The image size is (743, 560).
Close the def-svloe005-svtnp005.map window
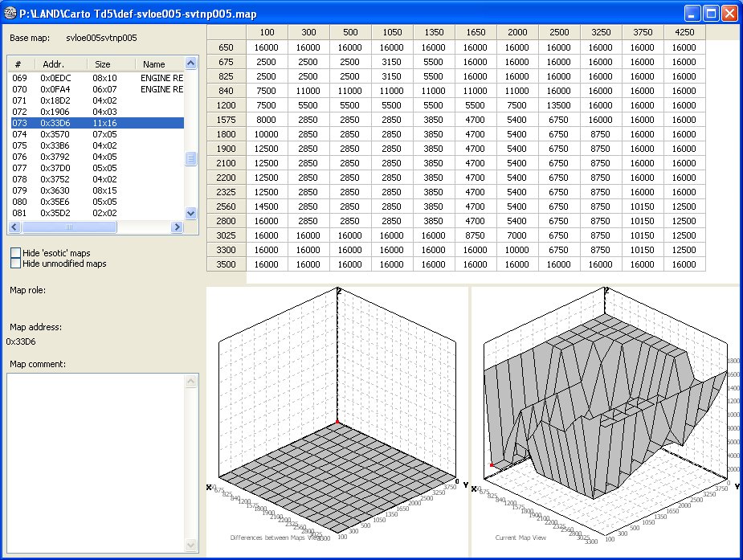(x=729, y=13)
